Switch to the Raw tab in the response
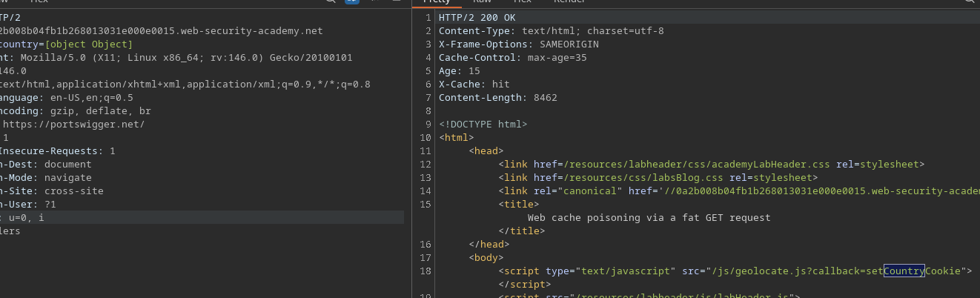The width and height of the screenshot is (980, 298). point(482,2)
